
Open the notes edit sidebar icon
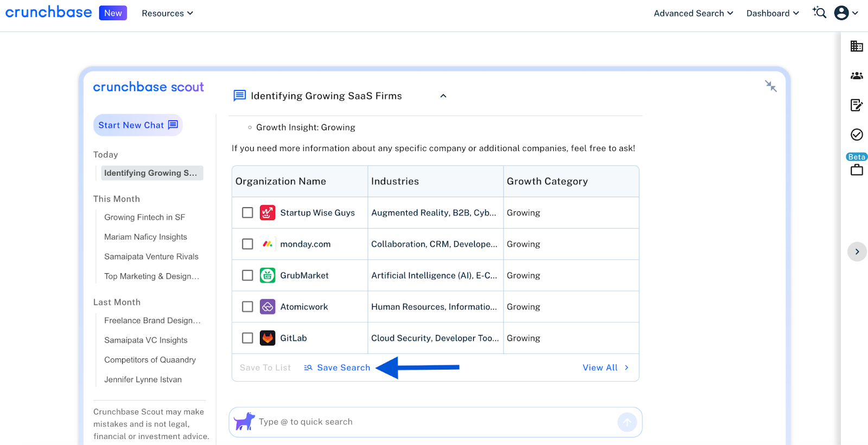click(857, 105)
